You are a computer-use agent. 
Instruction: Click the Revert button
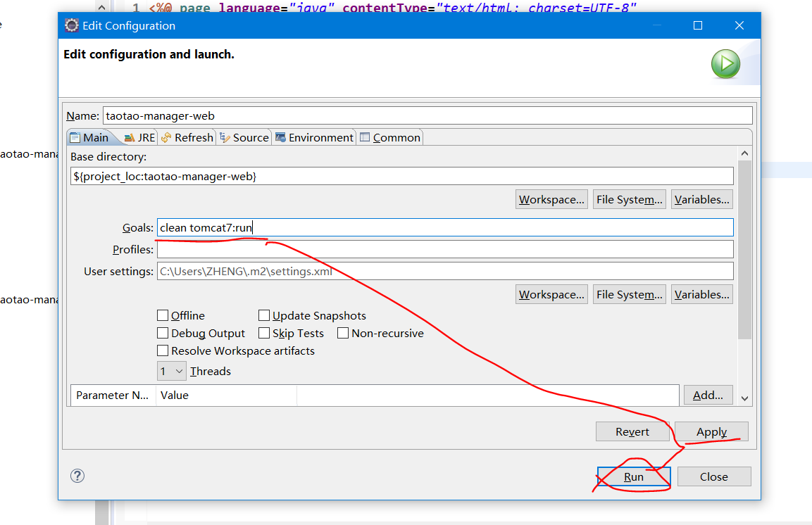coord(632,431)
